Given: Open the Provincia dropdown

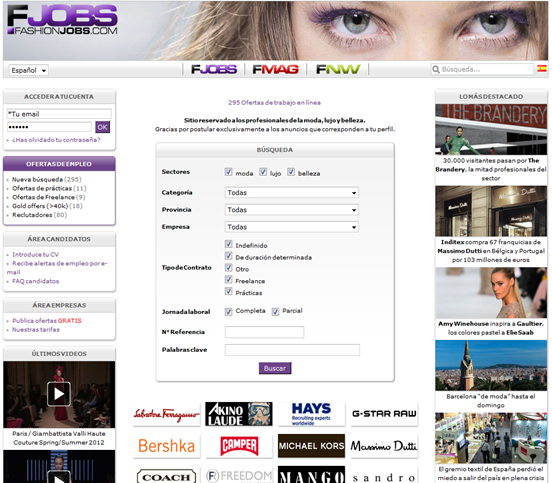Looking at the screenshot, I should (291, 210).
